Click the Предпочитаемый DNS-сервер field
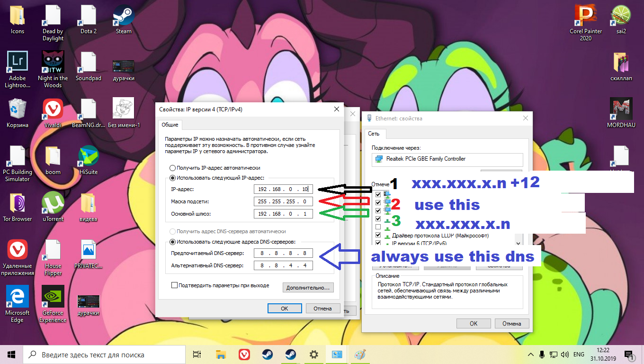Viewport: 644px width, 364px height. coord(283,253)
